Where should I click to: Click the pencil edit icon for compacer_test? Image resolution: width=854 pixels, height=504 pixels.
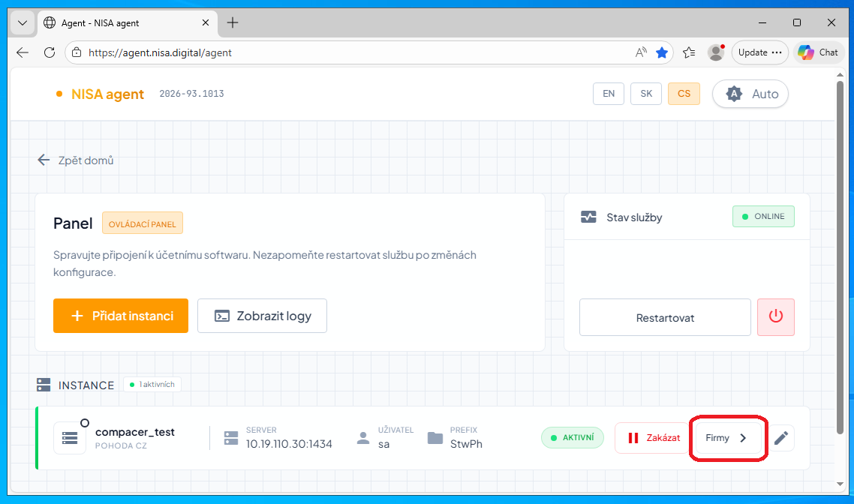click(x=781, y=438)
